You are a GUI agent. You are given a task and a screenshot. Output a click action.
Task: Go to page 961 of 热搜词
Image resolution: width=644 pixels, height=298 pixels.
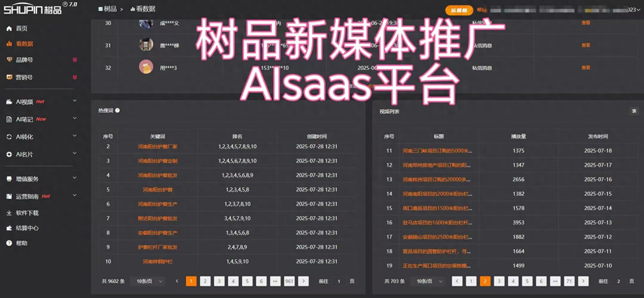[289, 281]
